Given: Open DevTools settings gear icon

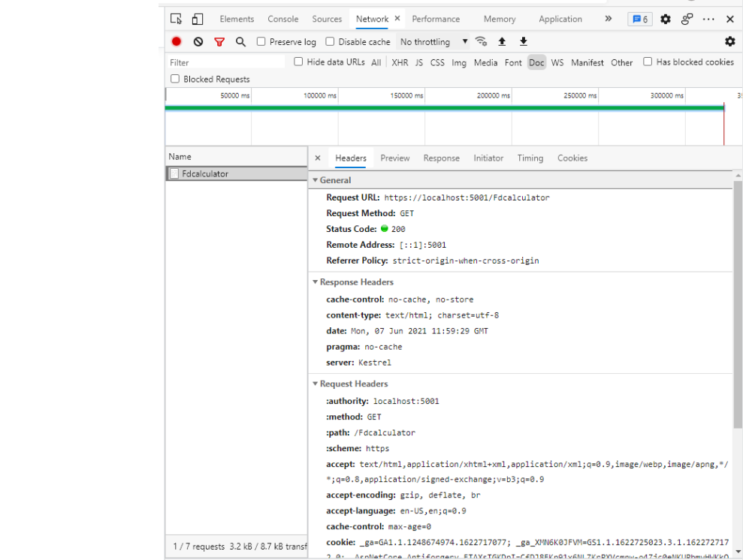Looking at the screenshot, I should pyautogui.click(x=666, y=19).
